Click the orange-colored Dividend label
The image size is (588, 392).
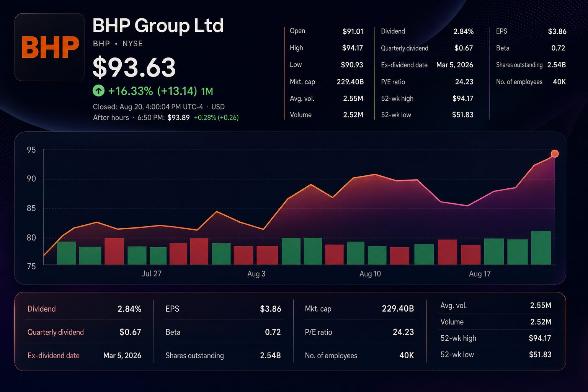(x=41, y=309)
